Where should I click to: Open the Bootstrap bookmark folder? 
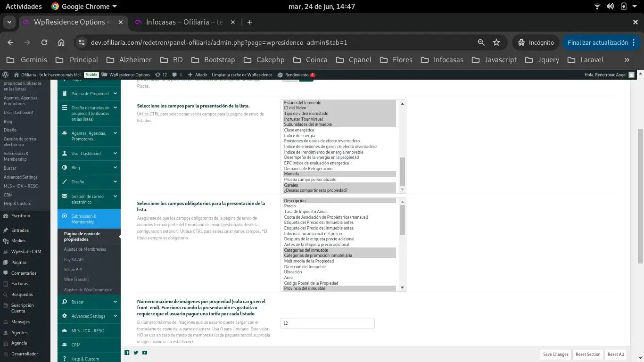pyautogui.click(x=213, y=60)
